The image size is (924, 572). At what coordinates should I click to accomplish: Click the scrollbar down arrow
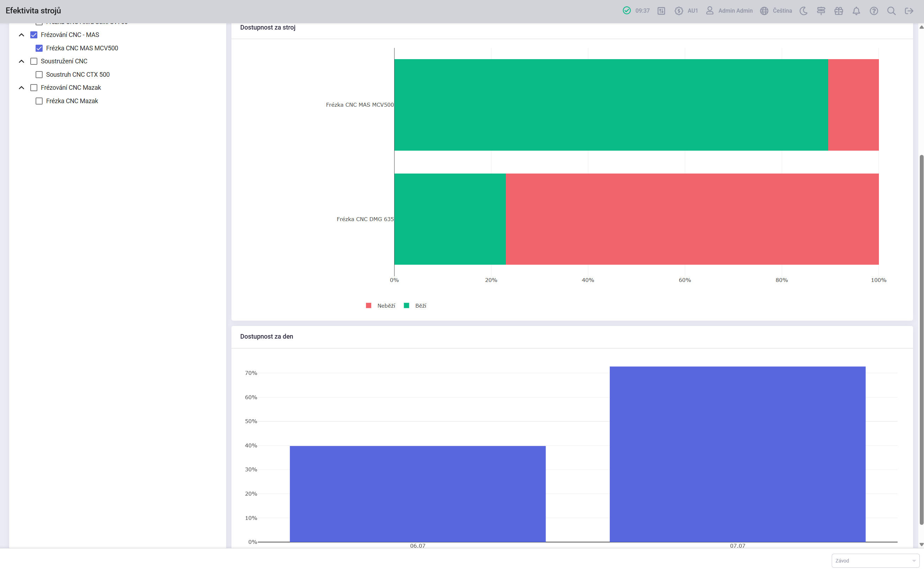click(x=921, y=545)
